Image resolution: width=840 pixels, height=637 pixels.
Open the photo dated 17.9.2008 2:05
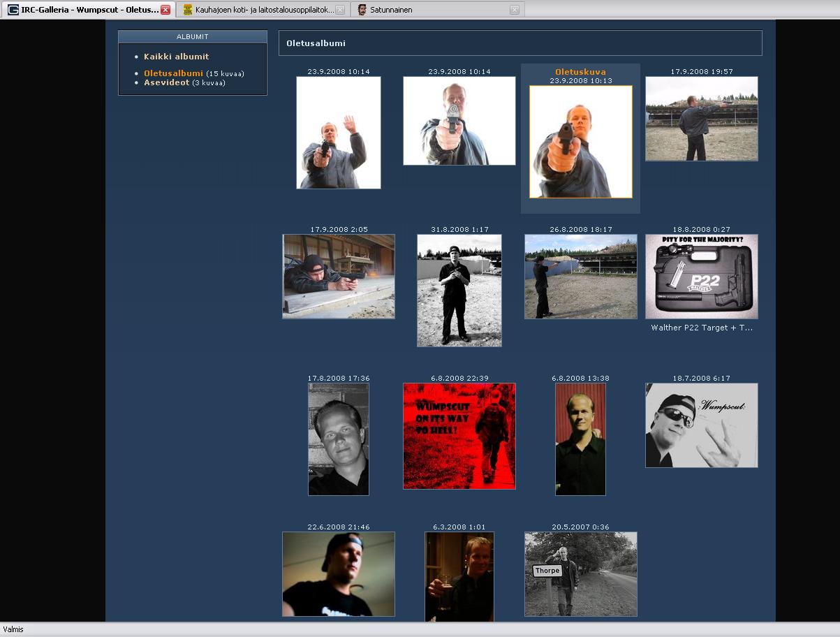click(339, 277)
